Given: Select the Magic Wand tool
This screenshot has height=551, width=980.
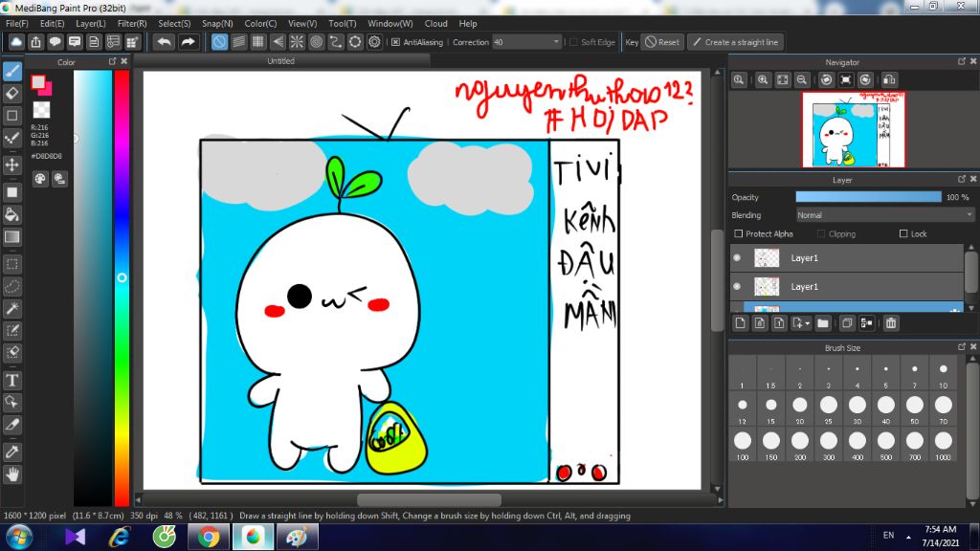Looking at the screenshot, I should (11, 309).
